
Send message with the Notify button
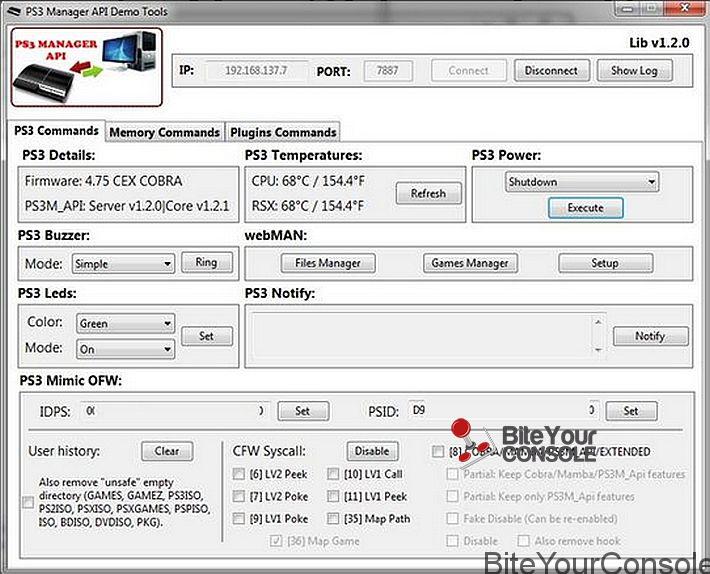651,336
